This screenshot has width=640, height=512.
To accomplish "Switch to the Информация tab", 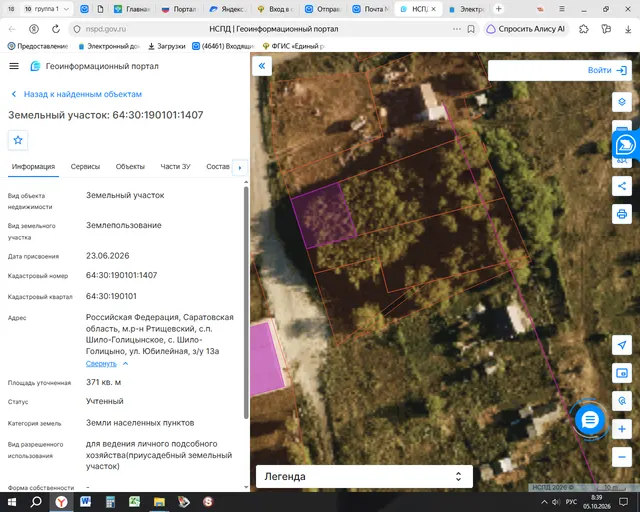I will click(33, 167).
